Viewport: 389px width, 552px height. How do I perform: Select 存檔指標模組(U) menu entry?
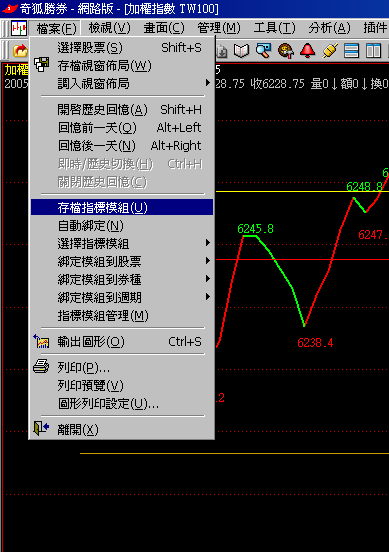[122, 207]
